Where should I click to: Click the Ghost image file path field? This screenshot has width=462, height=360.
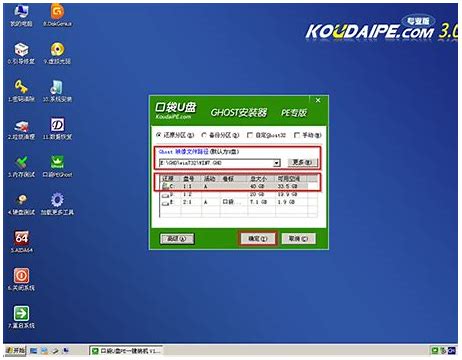pos(216,163)
